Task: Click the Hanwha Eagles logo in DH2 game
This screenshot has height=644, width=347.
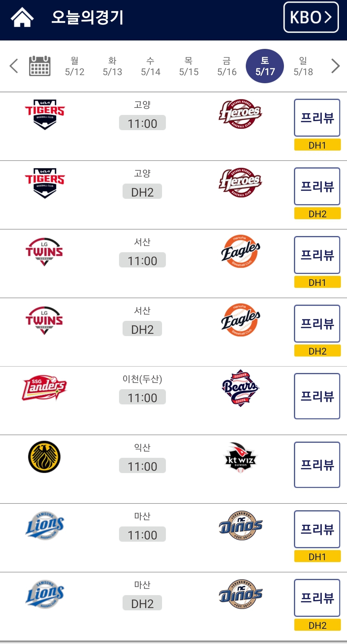Action: 240,320
